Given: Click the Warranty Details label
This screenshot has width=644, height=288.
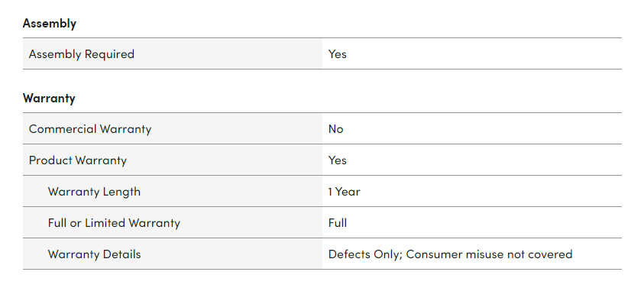Looking at the screenshot, I should tap(94, 254).
